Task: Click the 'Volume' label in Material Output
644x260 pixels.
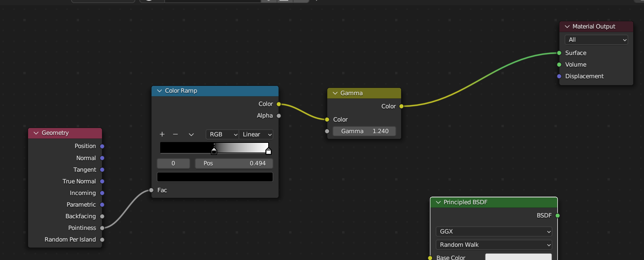Action: [576, 65]
